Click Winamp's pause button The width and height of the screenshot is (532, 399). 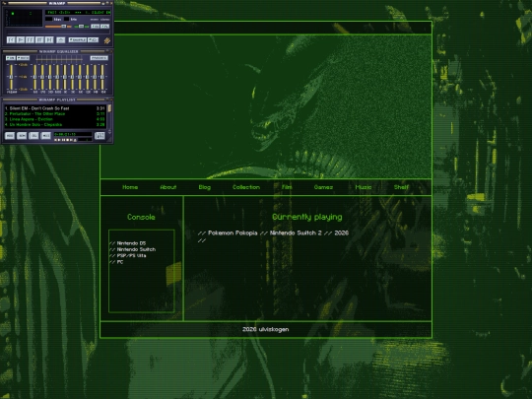tap(30, 40)
